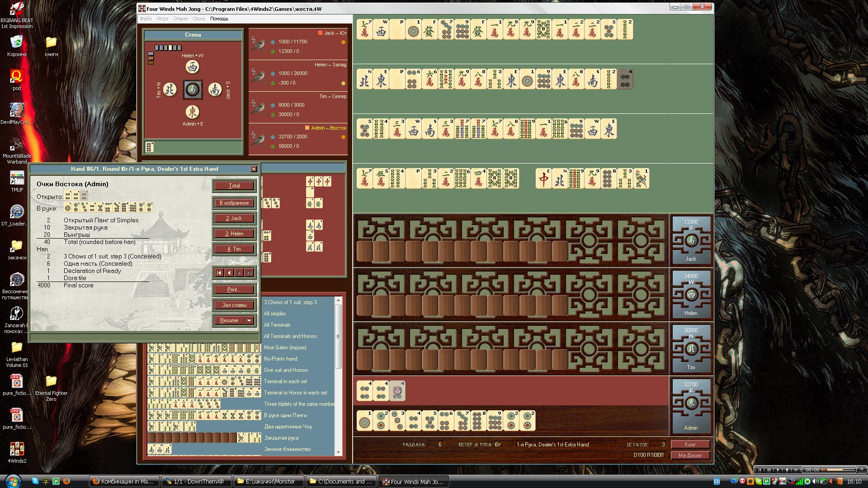The image size is (868, 488).
Task: Click the В избранное button
Action: [x=234, y=203]
